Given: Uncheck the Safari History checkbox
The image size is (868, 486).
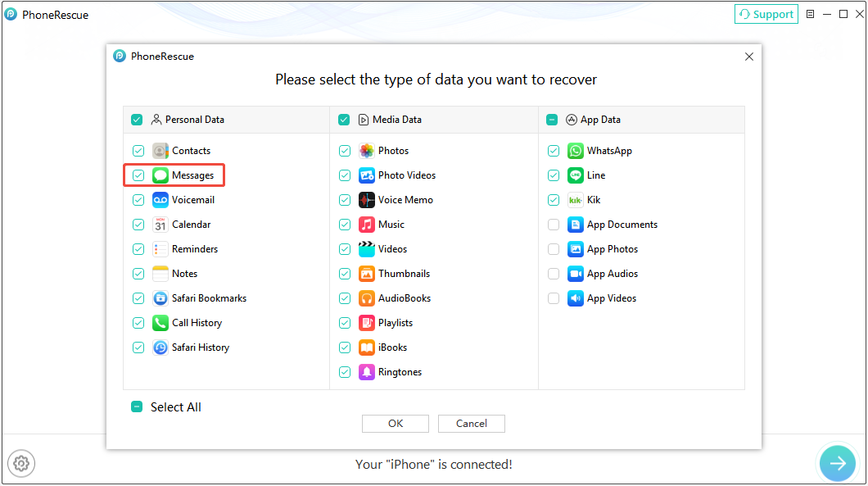Looking at the screenshot, I should click(x=138, y=347).
